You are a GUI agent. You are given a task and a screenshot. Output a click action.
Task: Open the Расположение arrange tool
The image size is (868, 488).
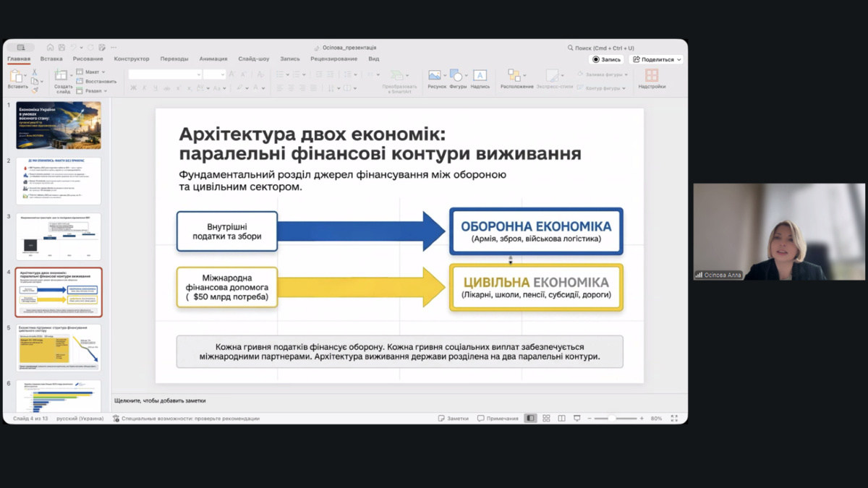pos(514,75)
